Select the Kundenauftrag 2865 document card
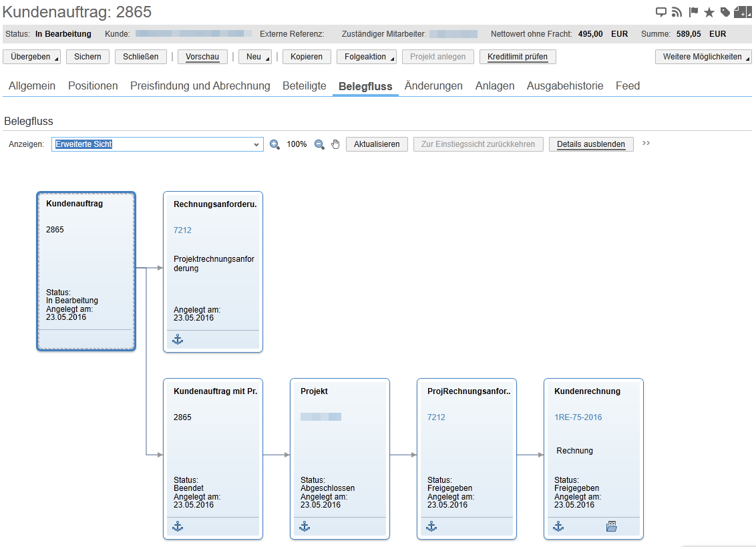Screen dimensions: 756x547 pyautogui.click(x=86, y=271)
